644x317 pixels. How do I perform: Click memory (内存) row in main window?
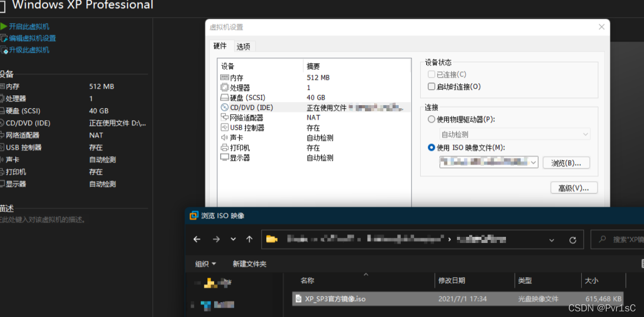point(74,86)
